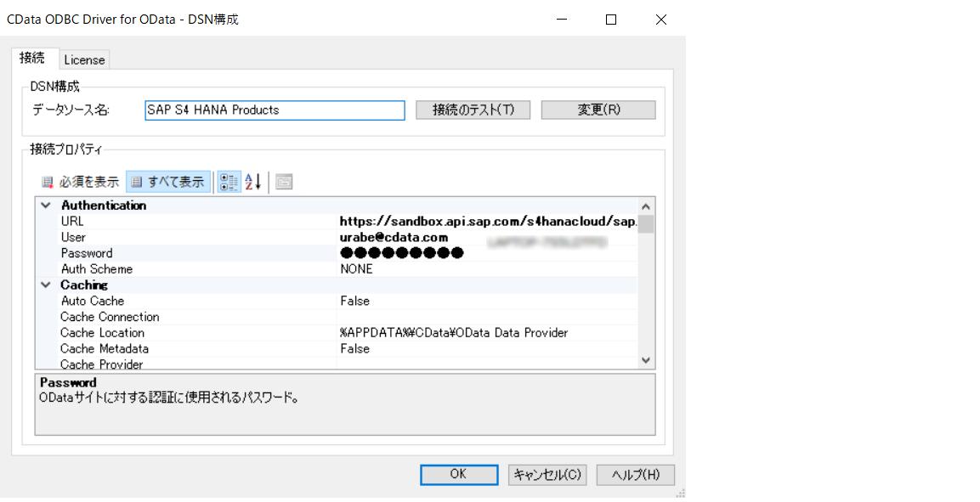Click the NONE Auth Scheme value
Screen dimensions: 980x502
tap(356, 269)
